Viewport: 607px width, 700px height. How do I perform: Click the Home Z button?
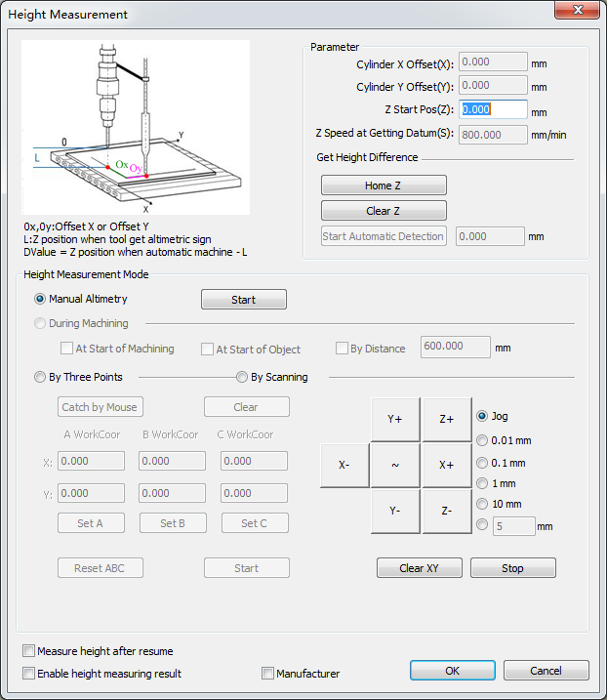tap(384, 185)
